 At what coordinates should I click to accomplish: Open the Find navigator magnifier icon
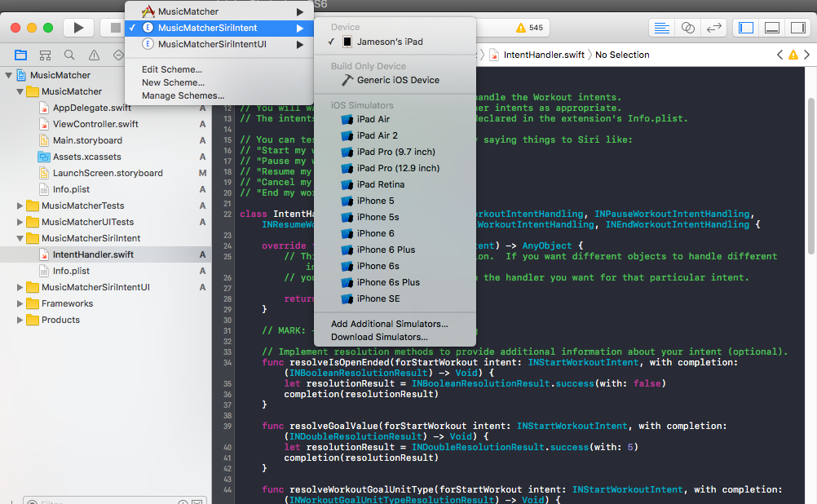click(69, 55)
